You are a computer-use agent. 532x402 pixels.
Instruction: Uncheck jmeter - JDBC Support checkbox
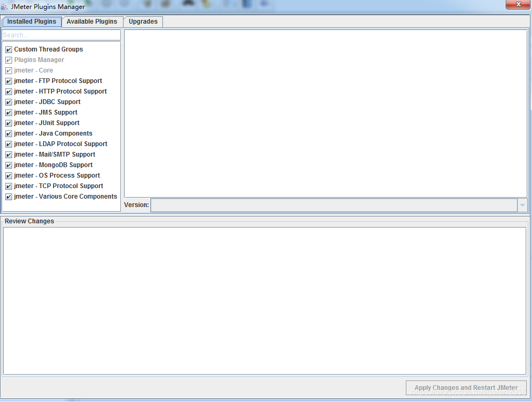point(9,102)
